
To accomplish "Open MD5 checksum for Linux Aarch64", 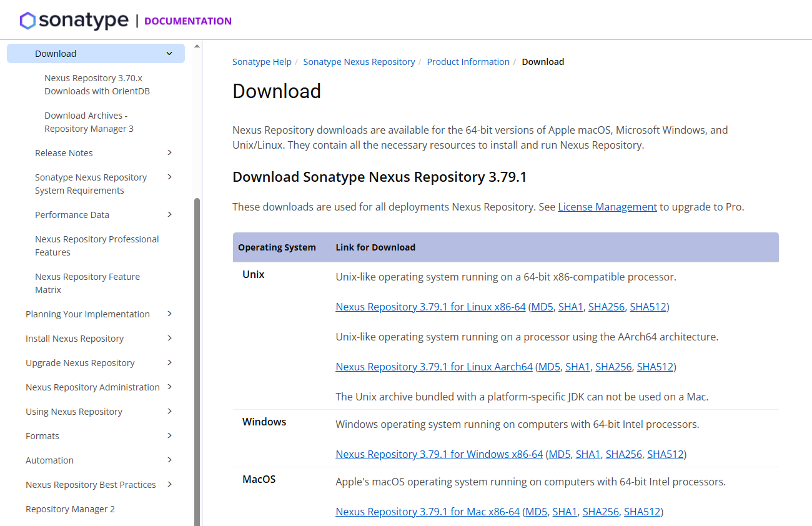I will [549, 367].
